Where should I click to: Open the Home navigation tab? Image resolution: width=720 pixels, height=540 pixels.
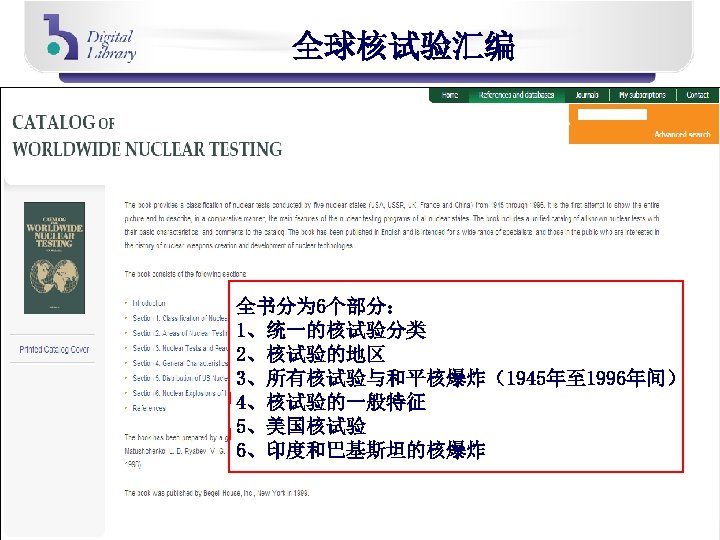tap(450, 95)
